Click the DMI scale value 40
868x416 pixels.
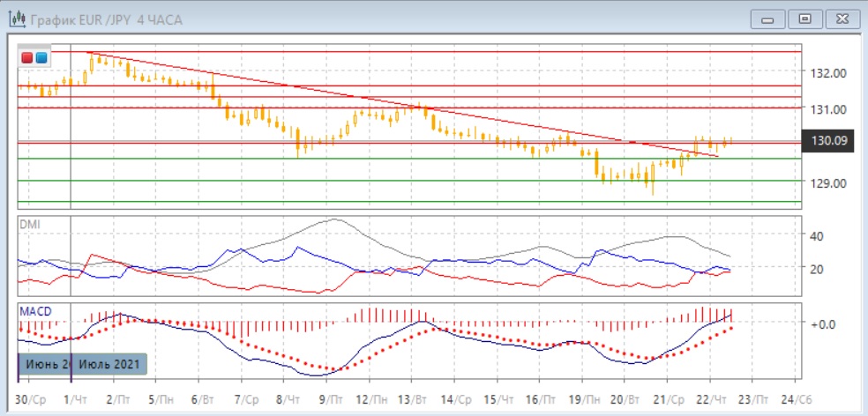[816, 235]
